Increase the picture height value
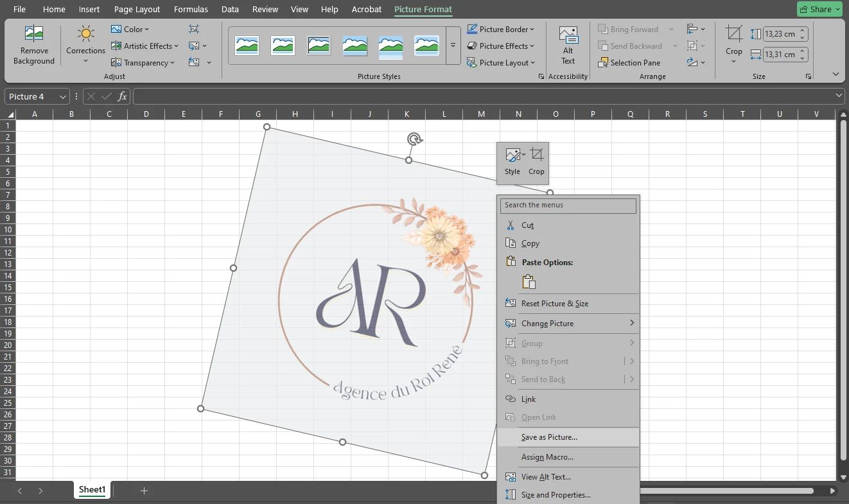849x504 pixels. point(803,31)
